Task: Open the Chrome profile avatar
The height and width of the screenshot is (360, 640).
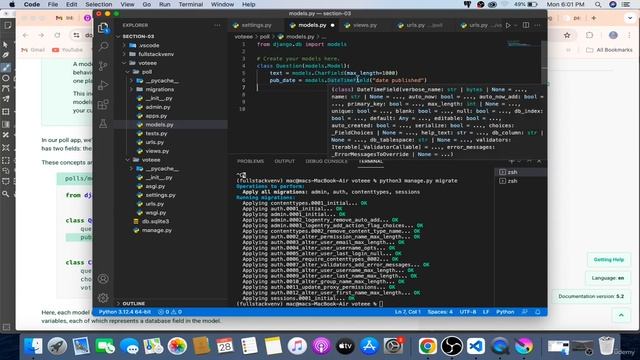Action: 613,36
